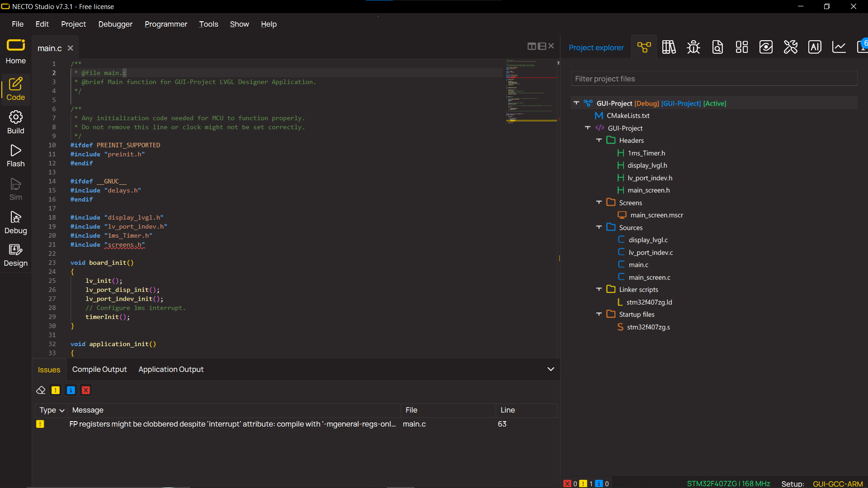Open the AI assistant panel icon
Image resolution: width=868 pixels, height=488 pixels.
[x=815, y=47]
